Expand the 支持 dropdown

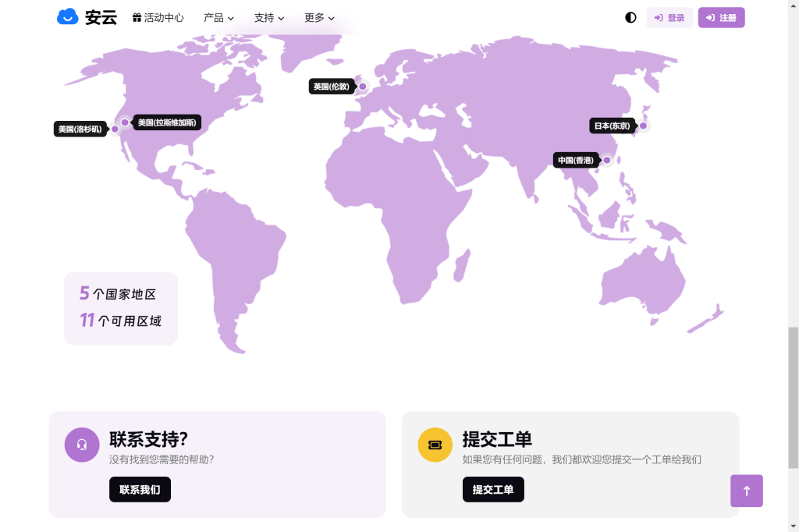coord(268,17)
